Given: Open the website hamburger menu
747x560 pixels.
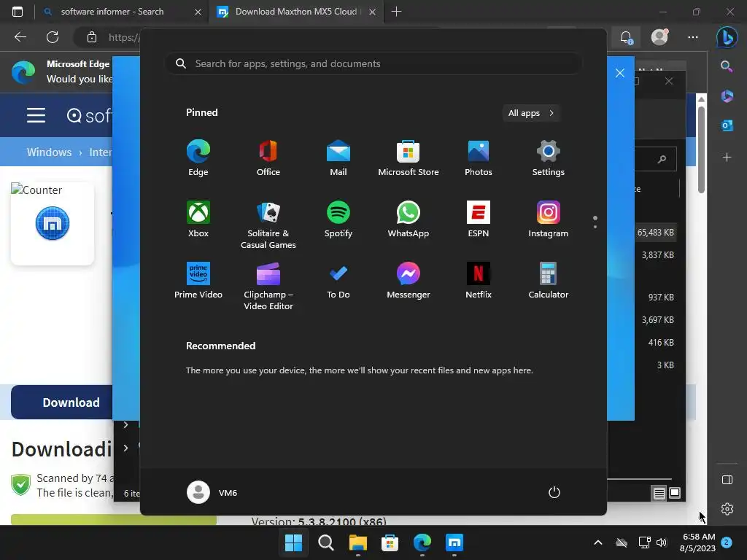Looking at the screenshot, I should click(36, 115).
